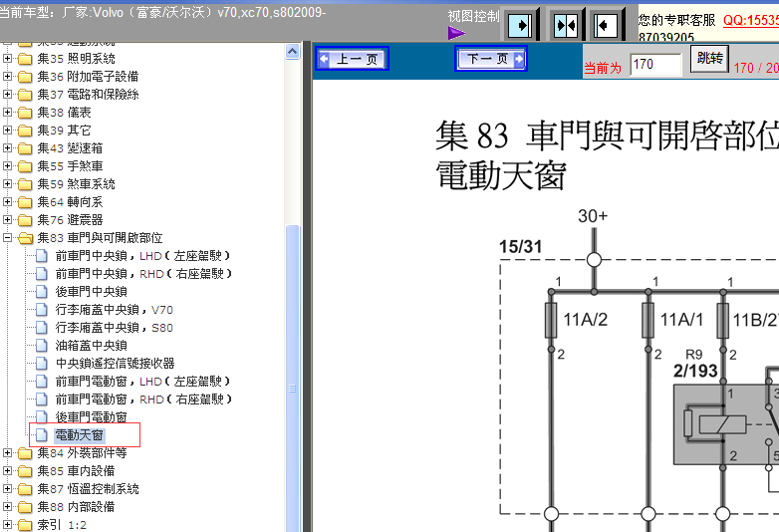Click the 15/31 label in diagram

(x=520, y=247)
